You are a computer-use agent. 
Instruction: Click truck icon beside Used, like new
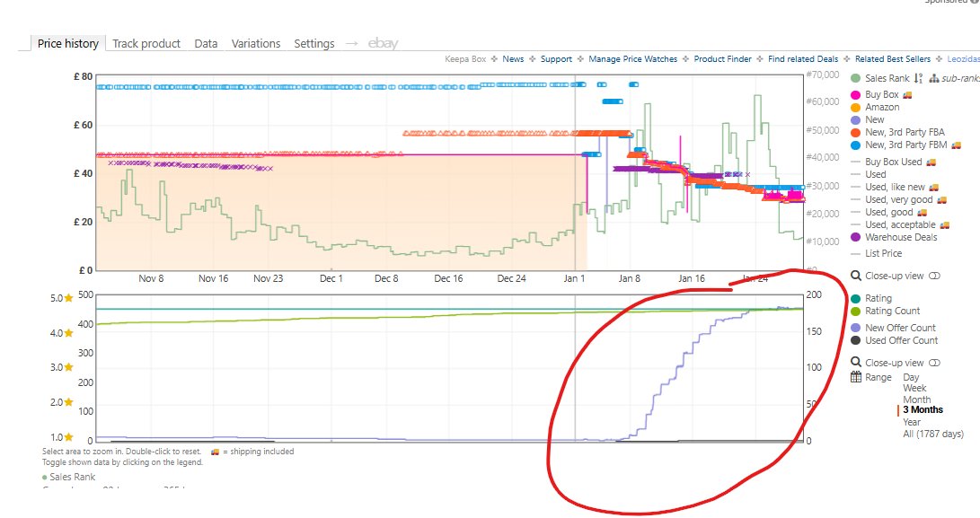(x=934, y=187)
